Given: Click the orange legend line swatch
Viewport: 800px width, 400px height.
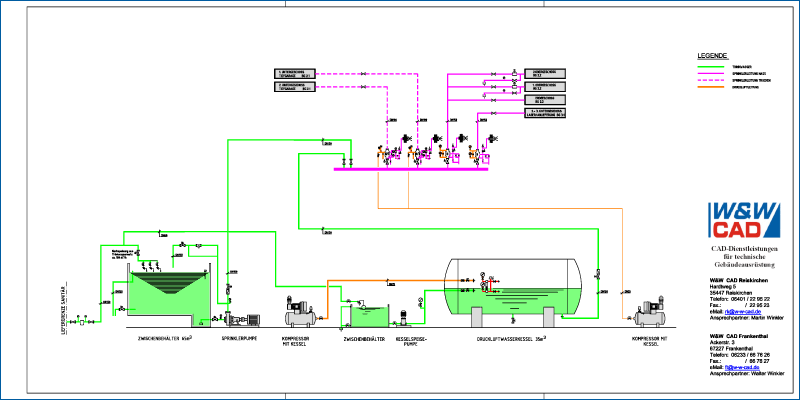Looking at the screenshot, I should 711,87.
